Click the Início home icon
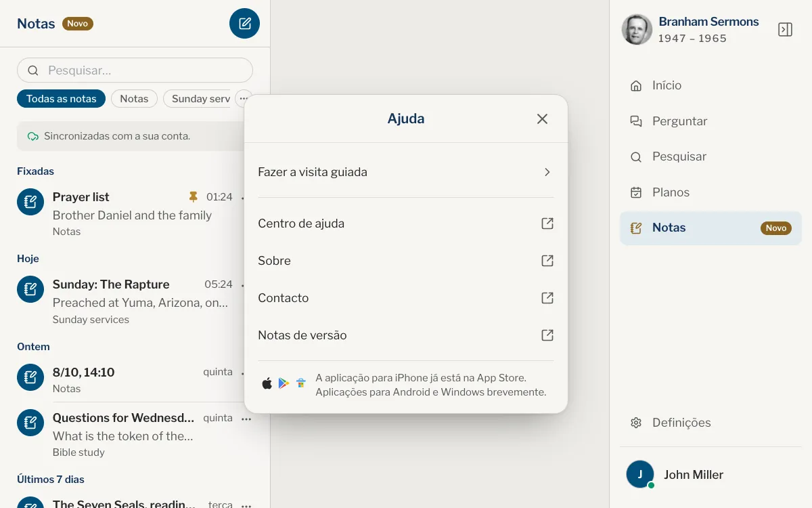The image size is (812, 508). tap(636, 85)
